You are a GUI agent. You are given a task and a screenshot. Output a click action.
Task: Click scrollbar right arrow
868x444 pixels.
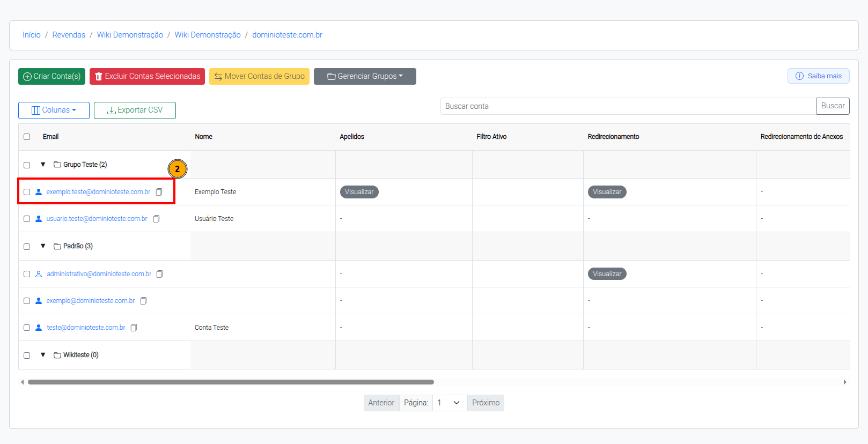pyautogui.click(x=845, y=382)
